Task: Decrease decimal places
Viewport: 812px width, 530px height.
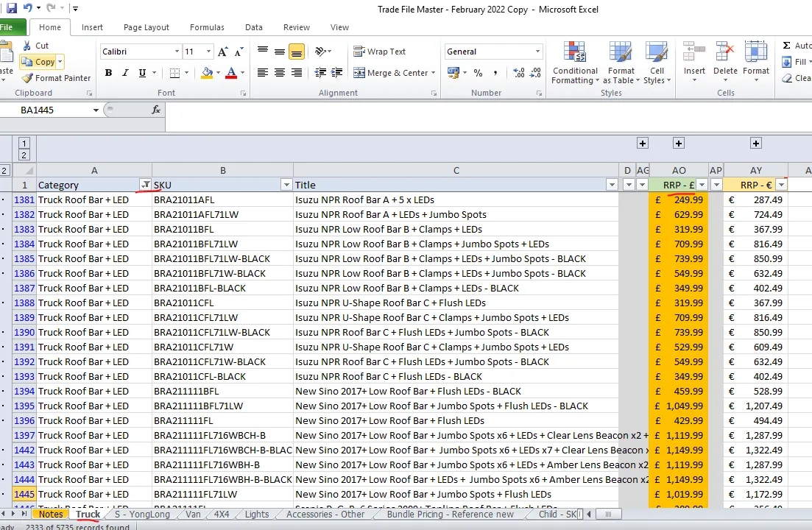Action: [535, 73]
